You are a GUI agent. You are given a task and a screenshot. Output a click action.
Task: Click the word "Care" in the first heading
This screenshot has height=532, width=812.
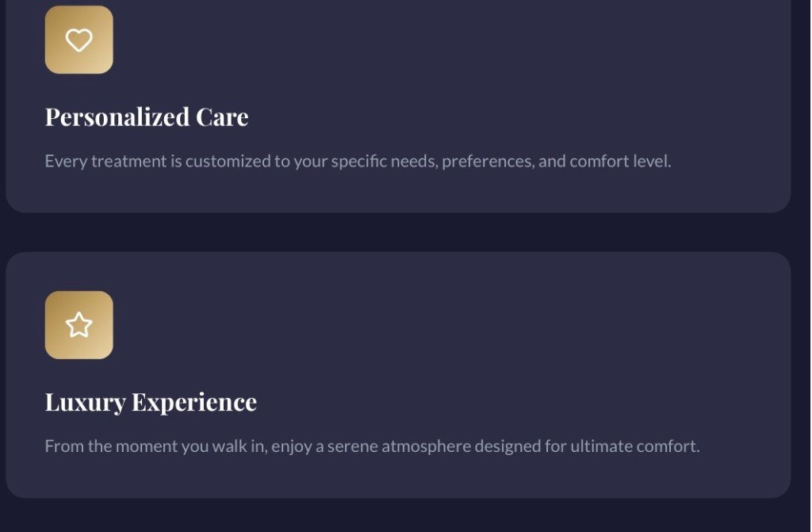223,117
